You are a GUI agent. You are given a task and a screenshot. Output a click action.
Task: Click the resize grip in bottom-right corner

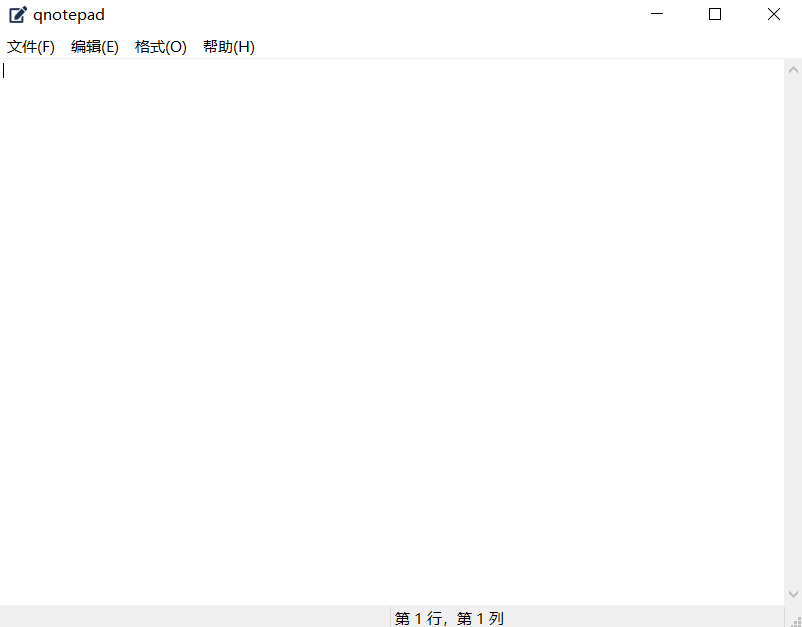point(796,621)
